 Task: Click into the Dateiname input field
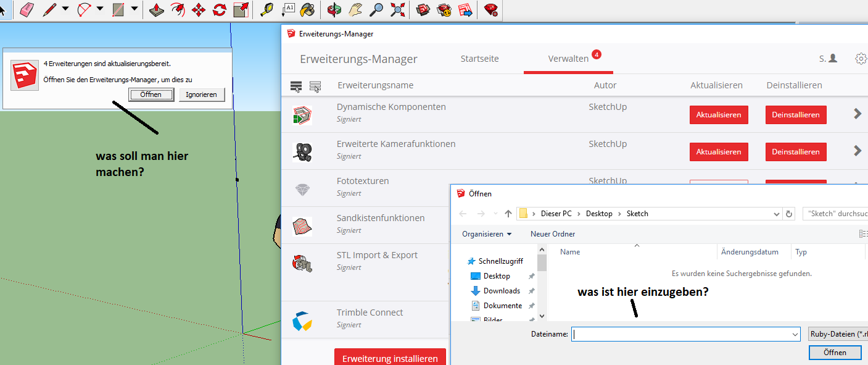[x=685, y=334]
